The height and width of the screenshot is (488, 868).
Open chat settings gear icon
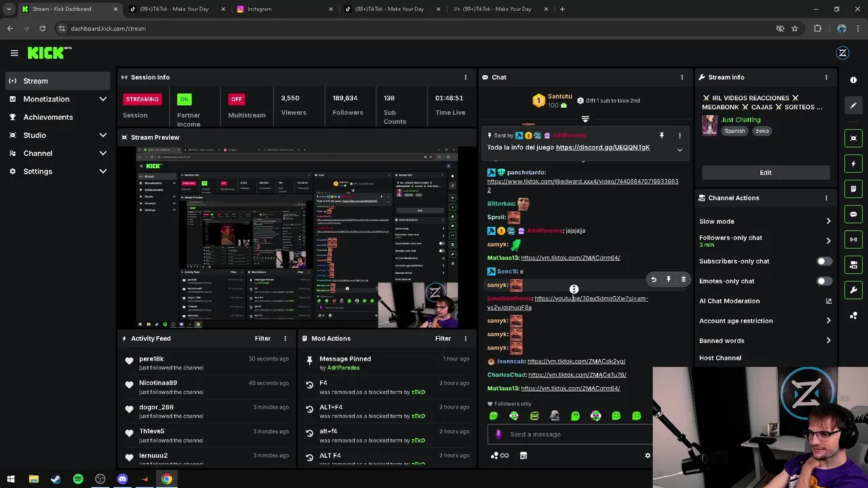648,455
